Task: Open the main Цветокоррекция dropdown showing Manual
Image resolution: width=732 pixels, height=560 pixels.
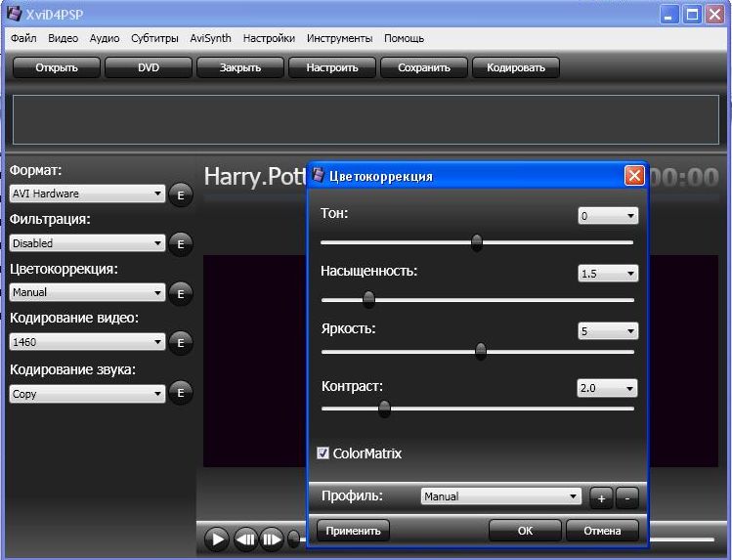Action: (x=87, y=292)
